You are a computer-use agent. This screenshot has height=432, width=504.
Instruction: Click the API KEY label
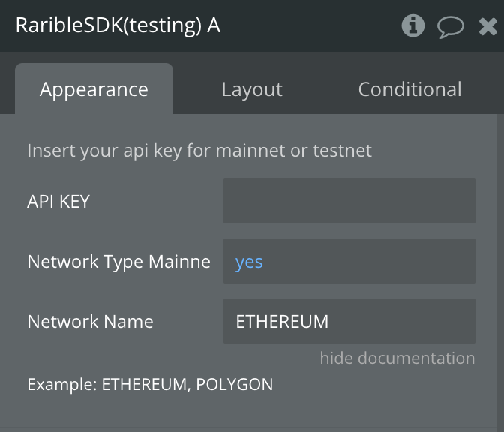[x=58, y=202]
